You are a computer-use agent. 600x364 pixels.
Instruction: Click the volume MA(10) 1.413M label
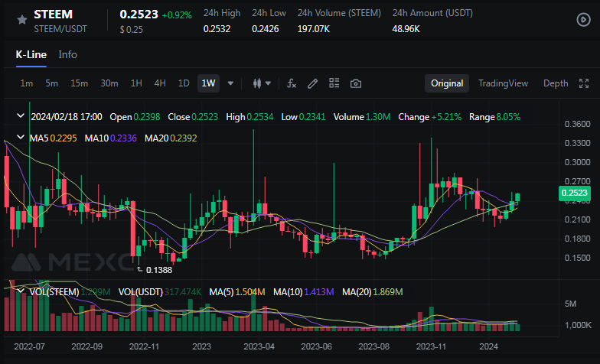(x=303, y=292)
